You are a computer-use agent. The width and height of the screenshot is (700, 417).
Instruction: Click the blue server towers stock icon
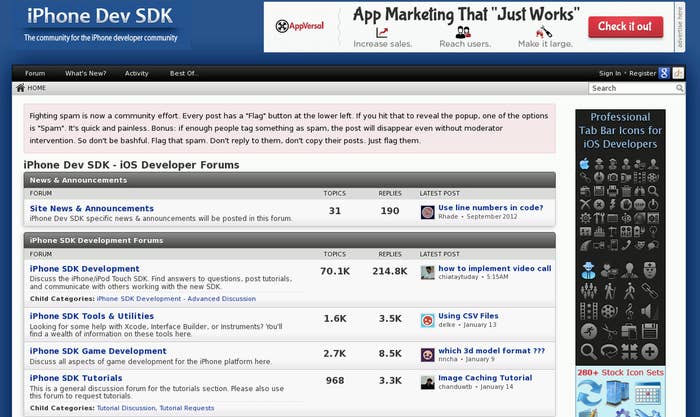pos(618,393)
